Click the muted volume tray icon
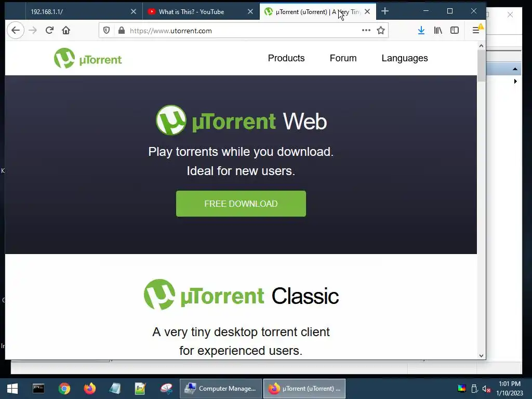This screenshot has height=399, width=532. [486, 389]
